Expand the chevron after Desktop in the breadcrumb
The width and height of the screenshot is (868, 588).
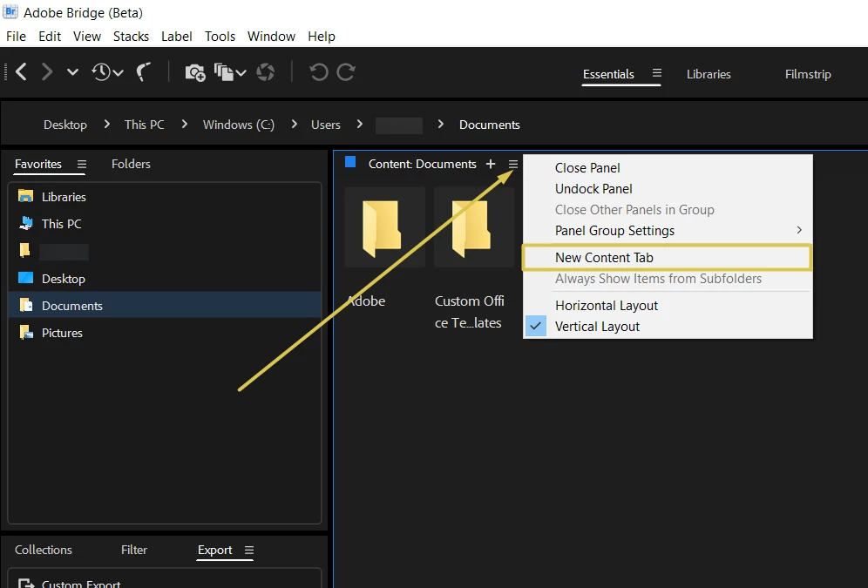click(107, 125)
